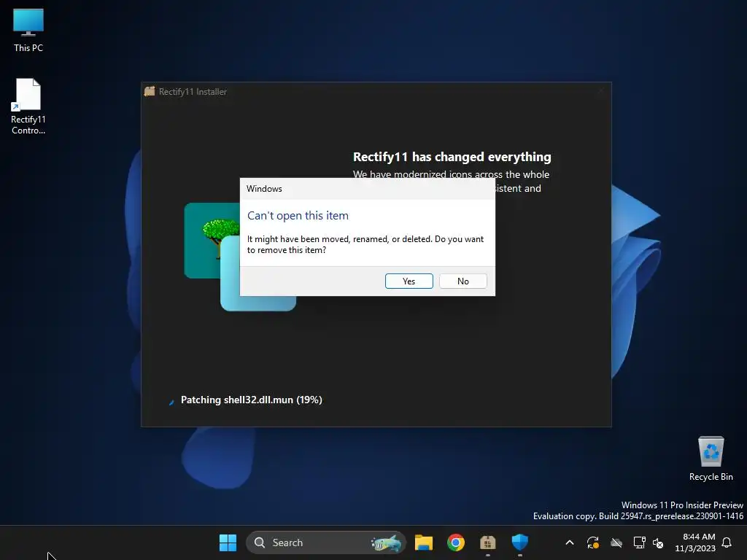The height and width of the screenshot is (560, 747).
Task: Click the Rectify11 Installer window title
Action: click(x=193, y=91)
